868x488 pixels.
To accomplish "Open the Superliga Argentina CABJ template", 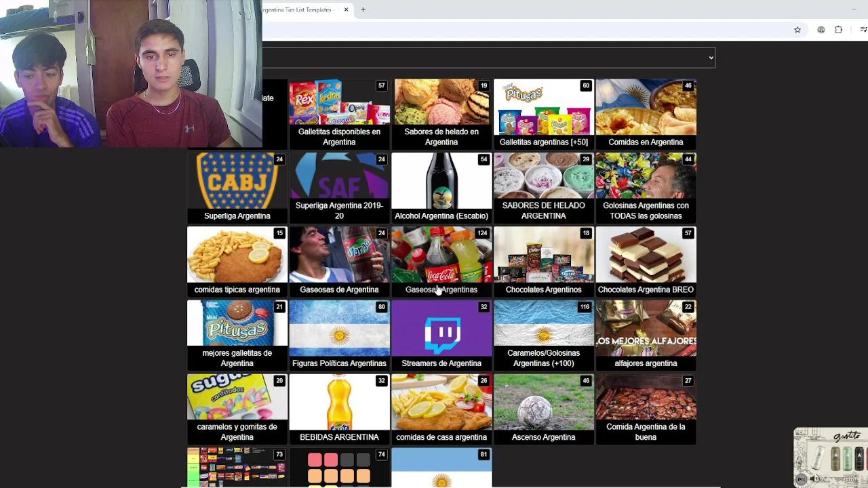I will pos(237,188).
